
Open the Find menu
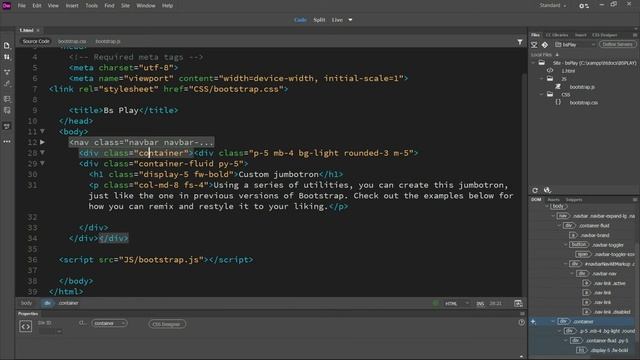pos(109,6)
